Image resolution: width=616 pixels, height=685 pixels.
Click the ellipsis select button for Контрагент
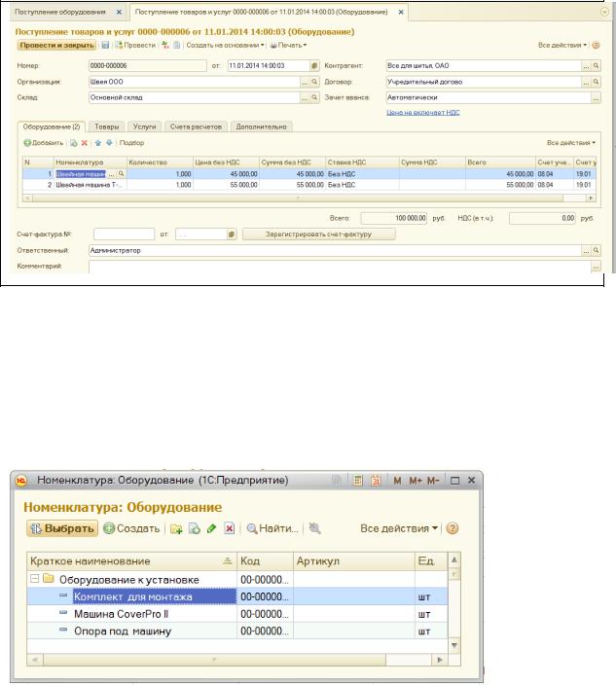(x=586, y=65)
